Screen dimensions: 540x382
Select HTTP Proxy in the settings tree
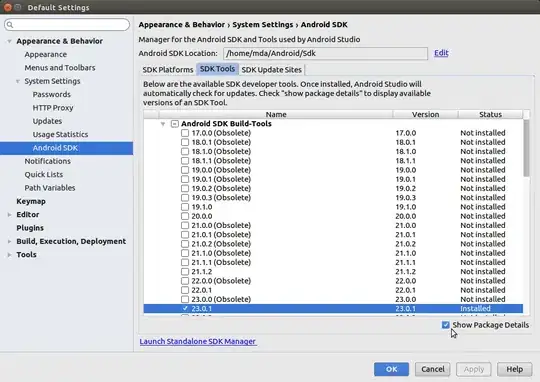(53, 108)
